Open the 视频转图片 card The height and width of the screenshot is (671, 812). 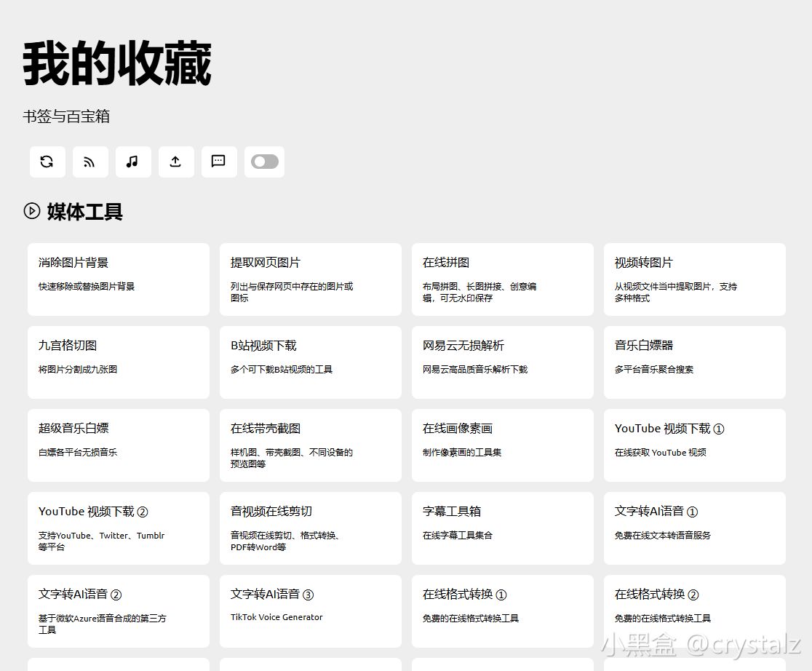click(695, 279)
